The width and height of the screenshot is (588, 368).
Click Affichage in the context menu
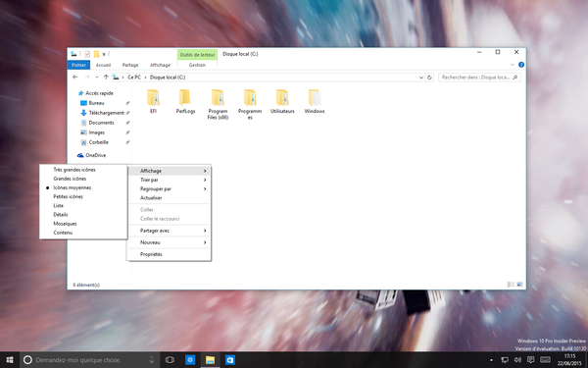click(x=169, y=171)
